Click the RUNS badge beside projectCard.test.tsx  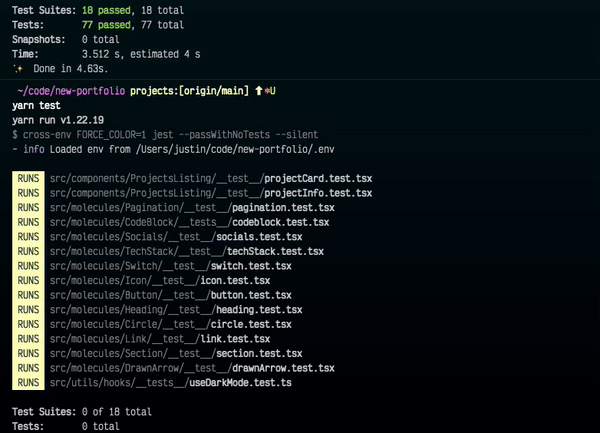[x=28, y=178]
